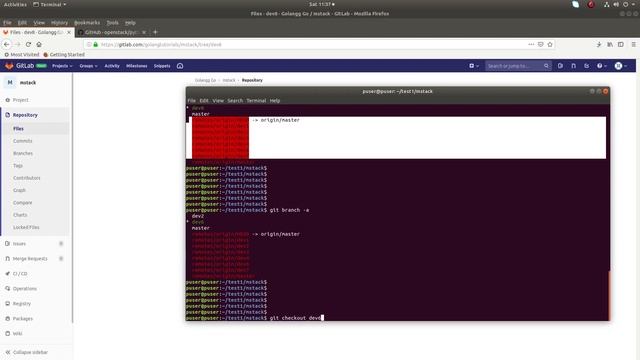
Task: Click the Pocket save icon in URL bar
Action: pyautogui.click(x=540, y=44)
